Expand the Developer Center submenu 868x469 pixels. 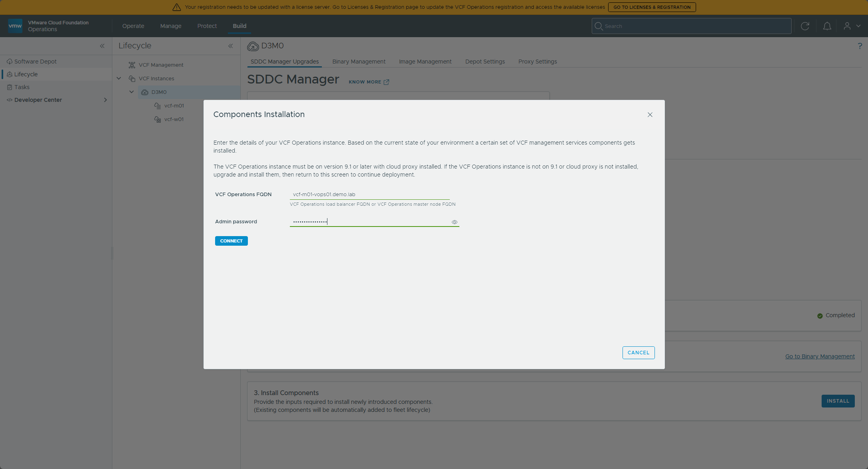coord(106,100)
